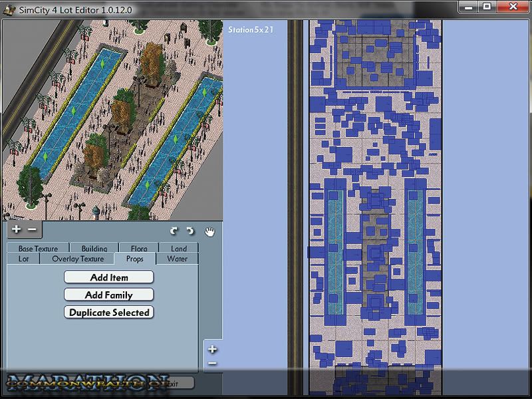Click the Lot Editor title bar icon
Screen dimensions: 532x399
(x=9, y=7)
